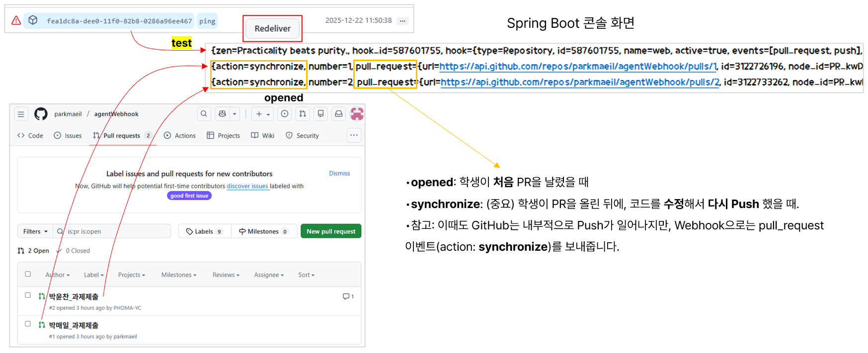Click the Redeliver button
This screenshot has width=868, height=353.
273,29
